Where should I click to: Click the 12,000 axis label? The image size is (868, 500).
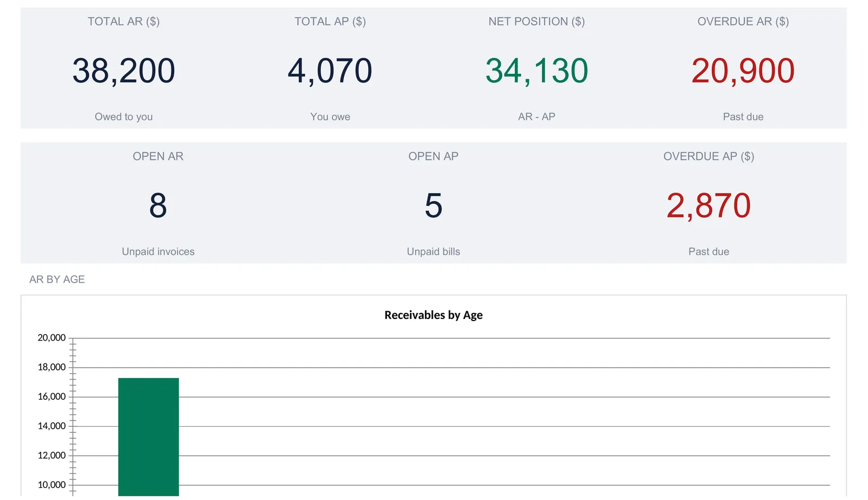click(x=52, y=456)
